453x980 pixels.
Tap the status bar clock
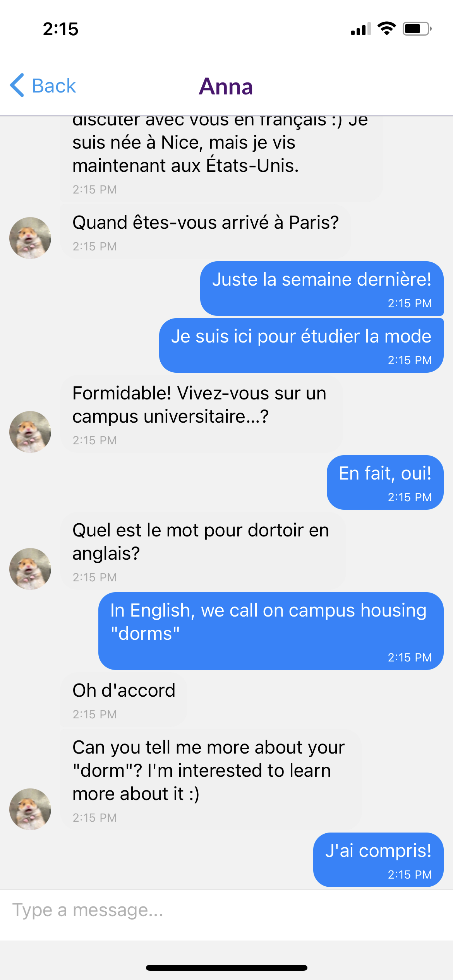tap(61, 29)
